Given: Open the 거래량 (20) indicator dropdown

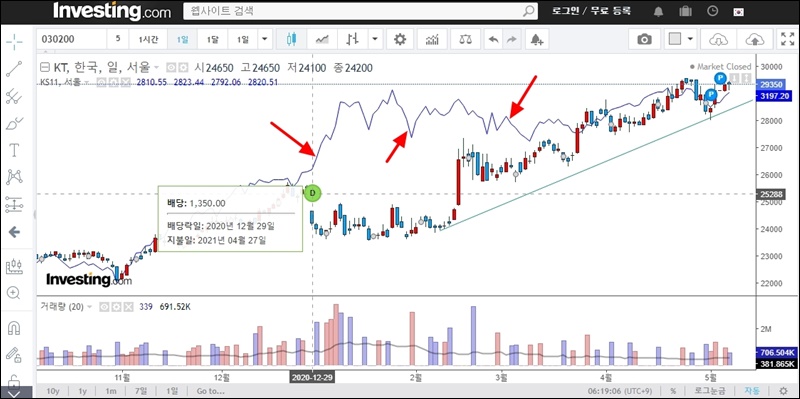Looking at the screenshot, I should pos(89,307).
